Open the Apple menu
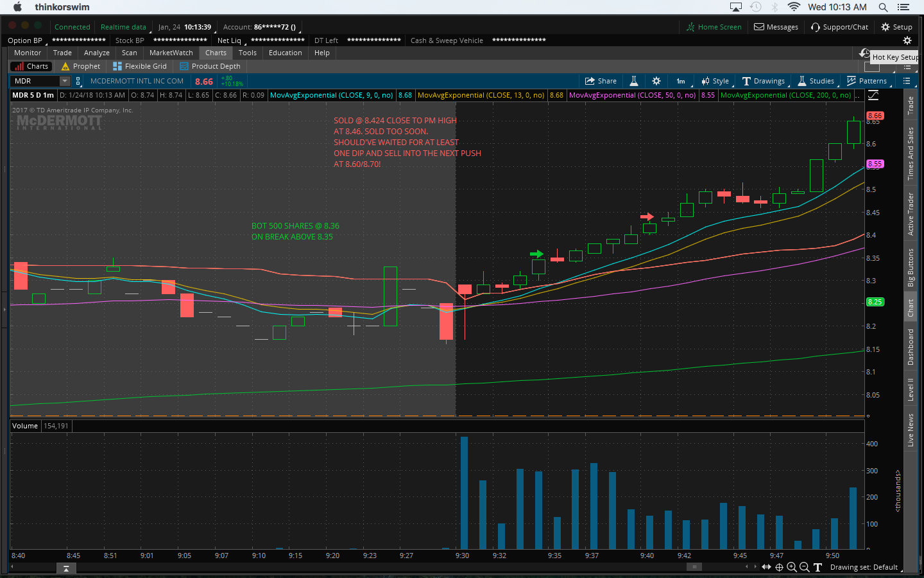This screenshot has width=924, height=578. [17, 7]
